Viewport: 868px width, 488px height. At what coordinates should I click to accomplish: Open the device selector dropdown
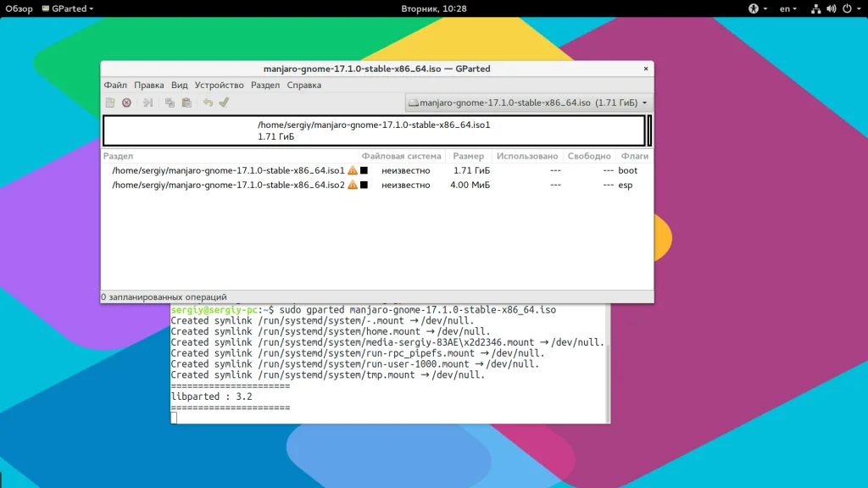(x=528, y=103)
